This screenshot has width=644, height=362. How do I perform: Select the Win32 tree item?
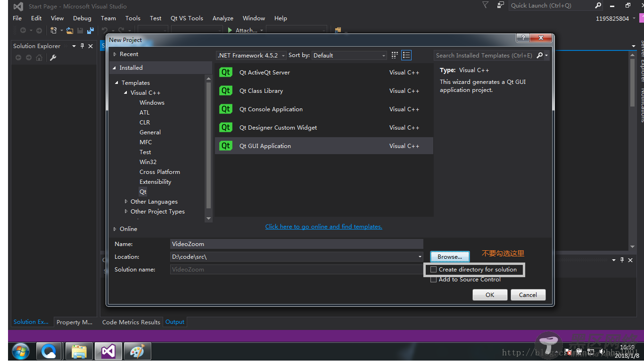click(x=148, y=162)
